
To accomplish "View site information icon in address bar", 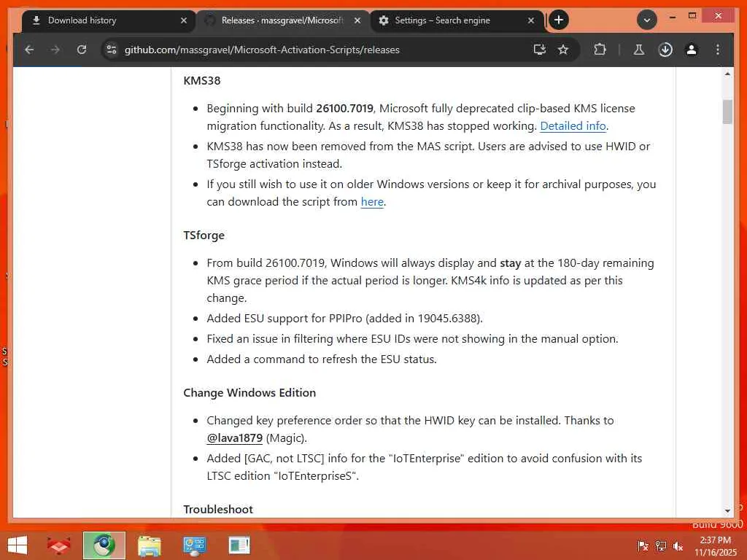I will pyautogui.click(x=112, y=50).
